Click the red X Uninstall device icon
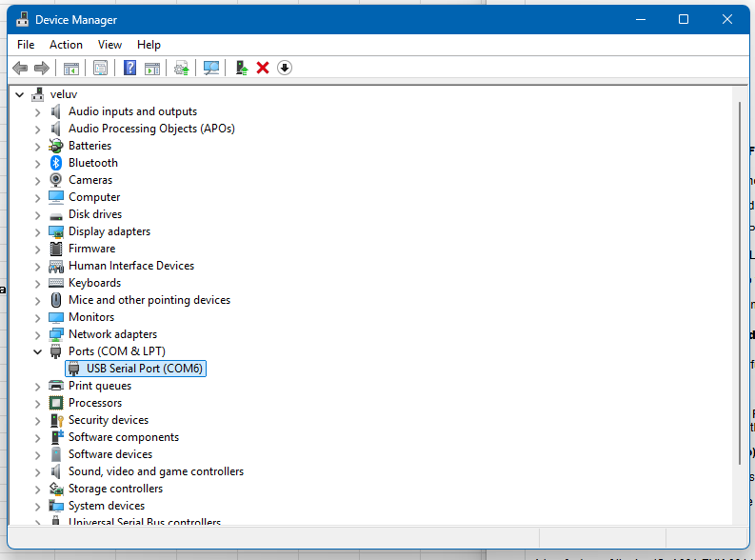The image size is (755, 560). (263, 68)
